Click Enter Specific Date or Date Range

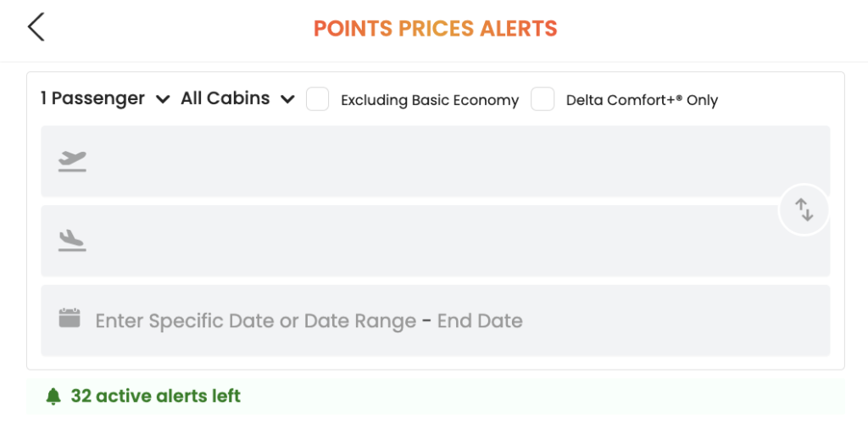click(255, 321)
